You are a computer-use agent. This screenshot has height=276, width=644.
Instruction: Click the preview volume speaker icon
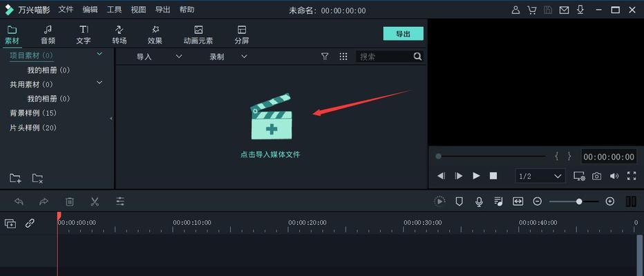point(614,177)
